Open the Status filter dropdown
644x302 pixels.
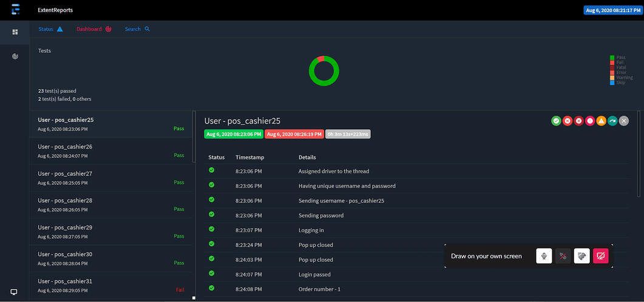point(50,29)
